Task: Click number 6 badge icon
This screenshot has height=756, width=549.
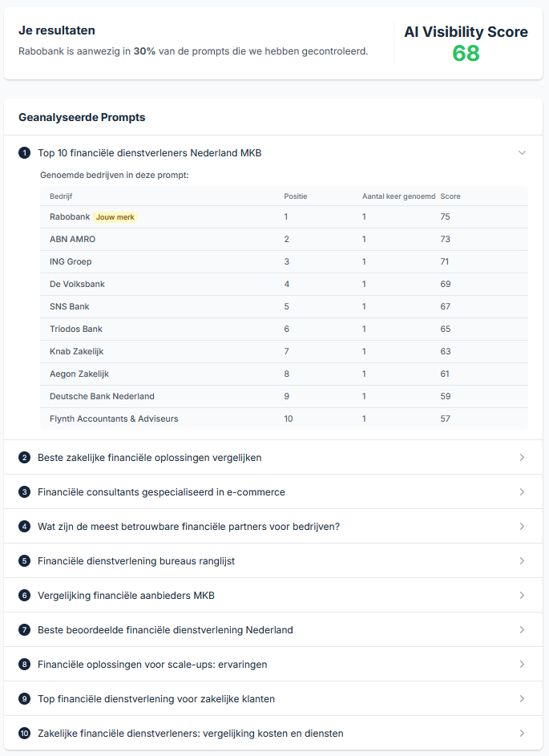Action: [25, 596]
